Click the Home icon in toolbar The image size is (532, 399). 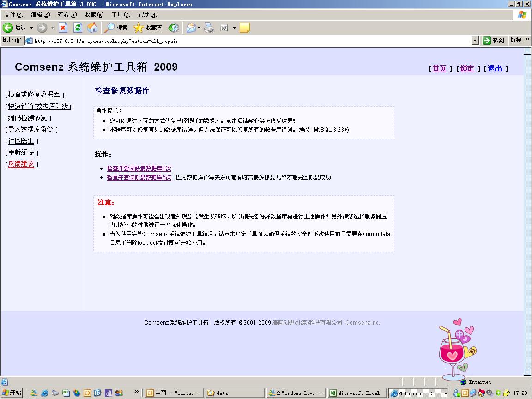92,28
